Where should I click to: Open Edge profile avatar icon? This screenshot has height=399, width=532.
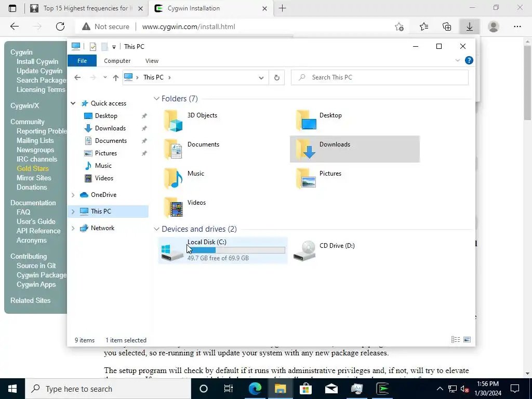tap(494, 26)
